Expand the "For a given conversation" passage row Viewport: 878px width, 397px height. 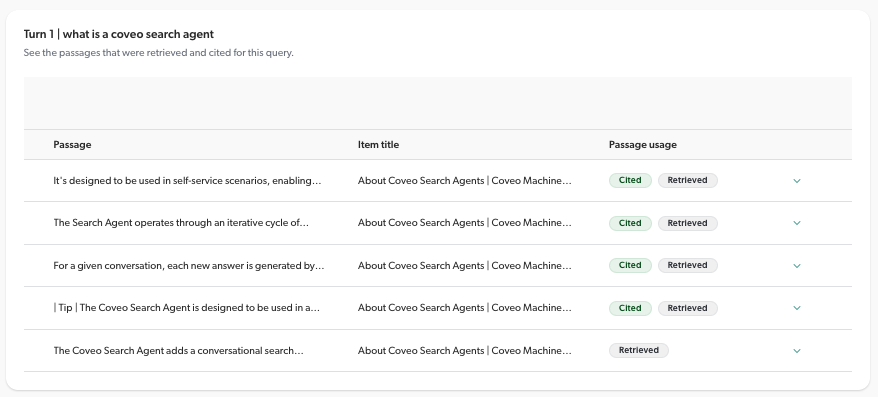[797, 266]
